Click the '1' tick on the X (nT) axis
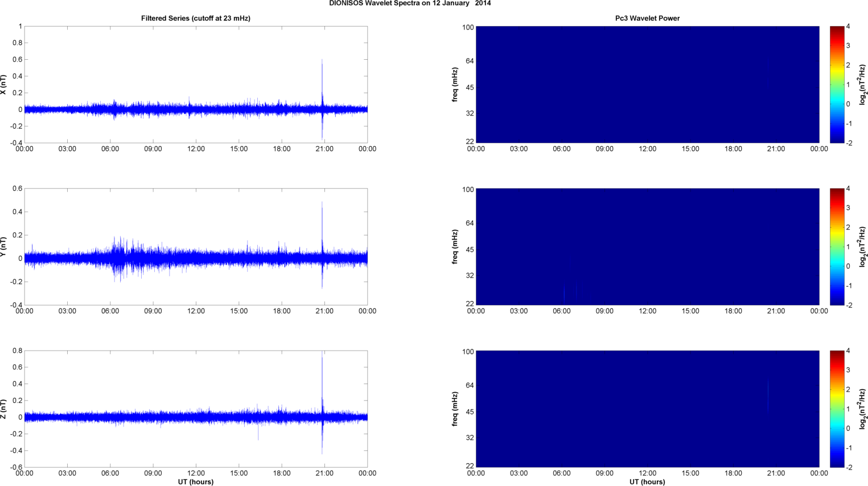The width and height of the screenshot is (868, 486). 20,27
